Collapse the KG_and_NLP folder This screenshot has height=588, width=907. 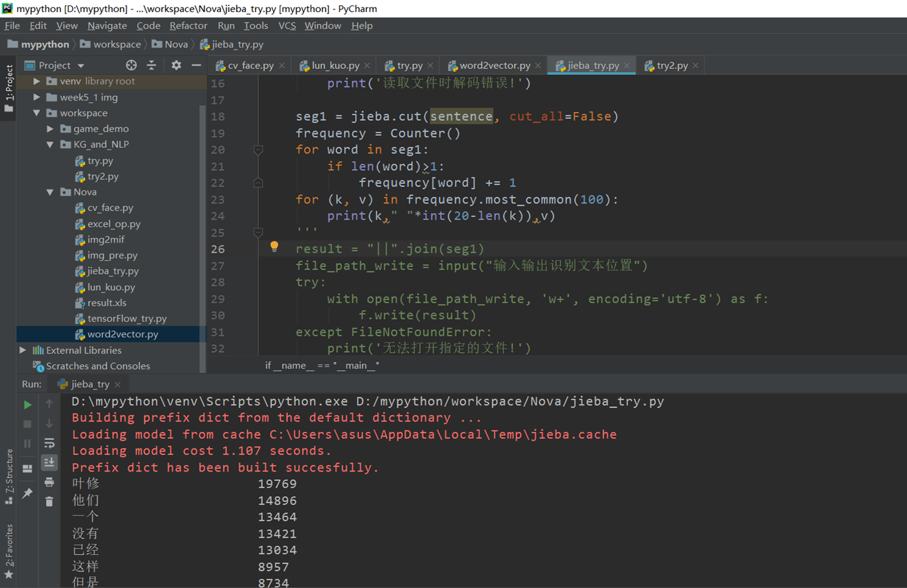[51, 145]
